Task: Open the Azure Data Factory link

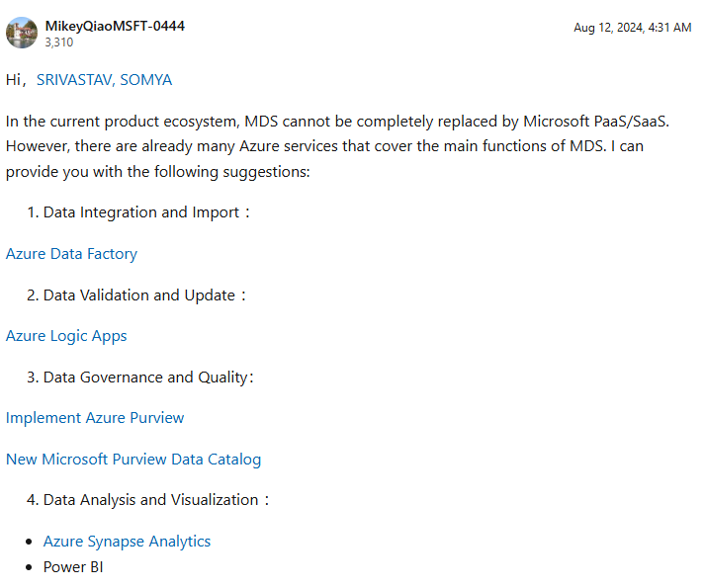Action: pos(71,254)
